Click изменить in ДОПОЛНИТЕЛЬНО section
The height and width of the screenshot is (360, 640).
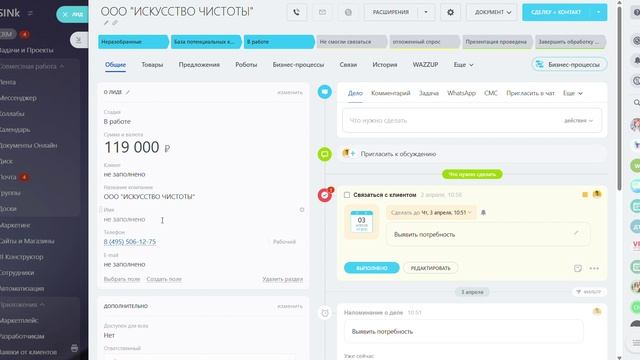coord(290,306)
